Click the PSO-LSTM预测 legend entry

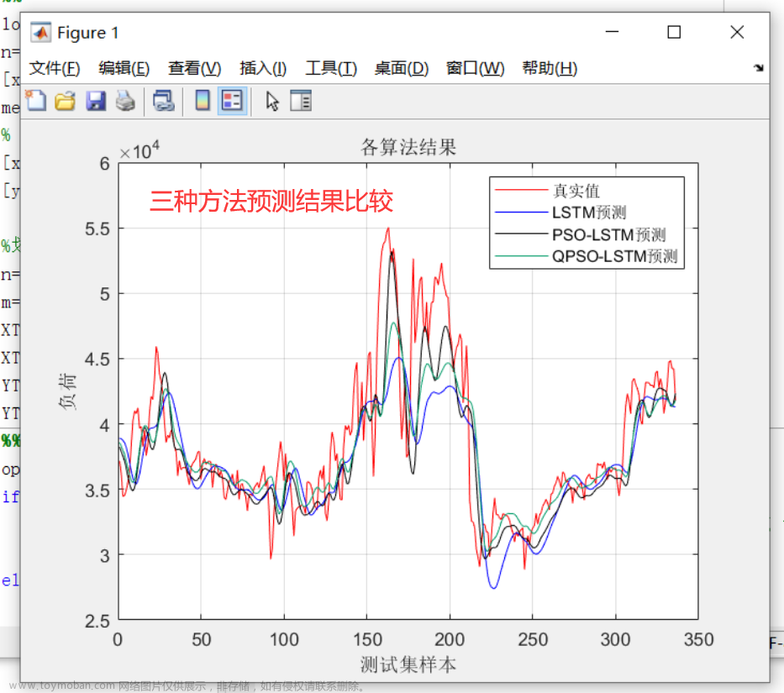click(608, 234)
